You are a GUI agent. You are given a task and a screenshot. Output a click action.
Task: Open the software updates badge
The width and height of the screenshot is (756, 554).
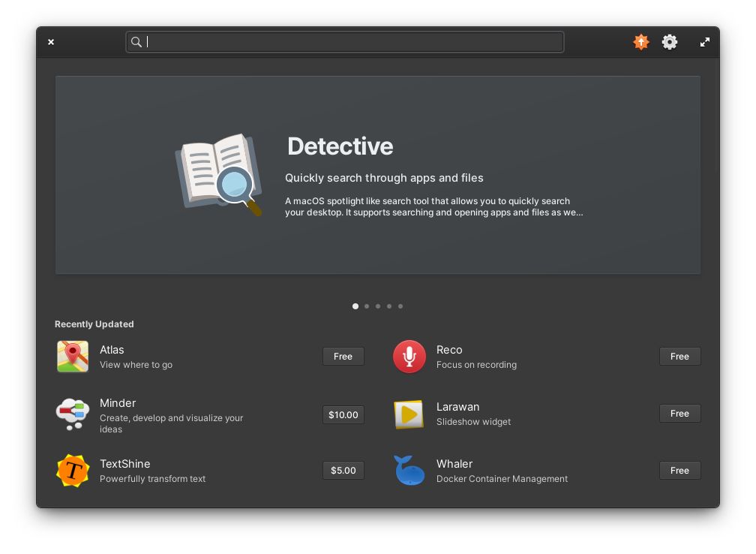[641, 42]
